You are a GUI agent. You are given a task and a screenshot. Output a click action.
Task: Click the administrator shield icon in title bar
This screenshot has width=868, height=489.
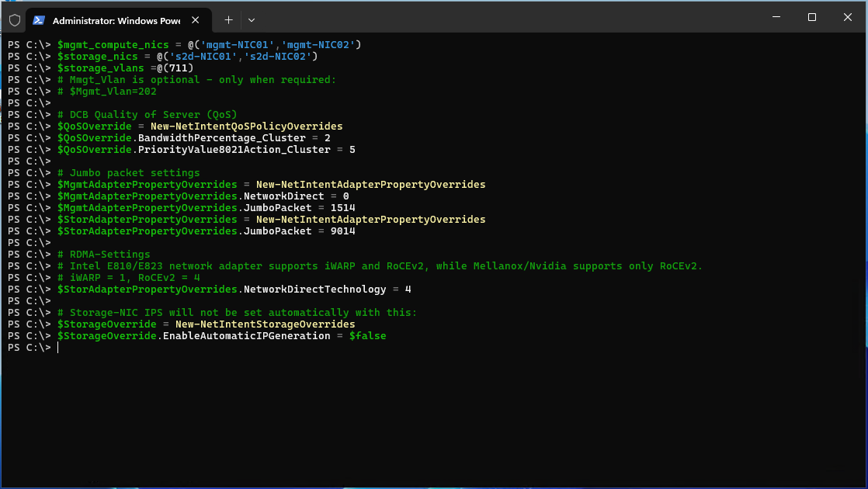tap(15, 19)
